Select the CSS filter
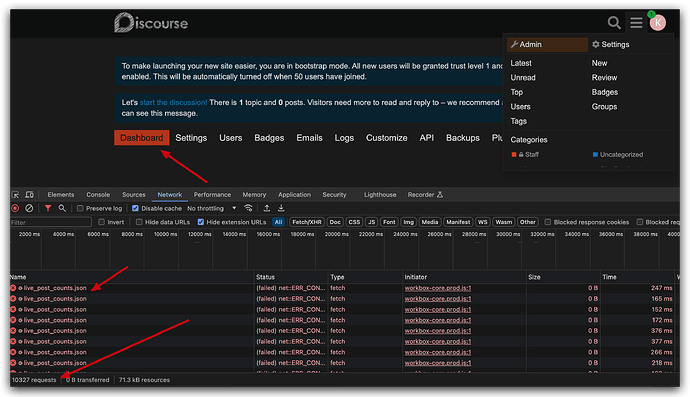This screenshot has height=397, width=690. [354, 222]
